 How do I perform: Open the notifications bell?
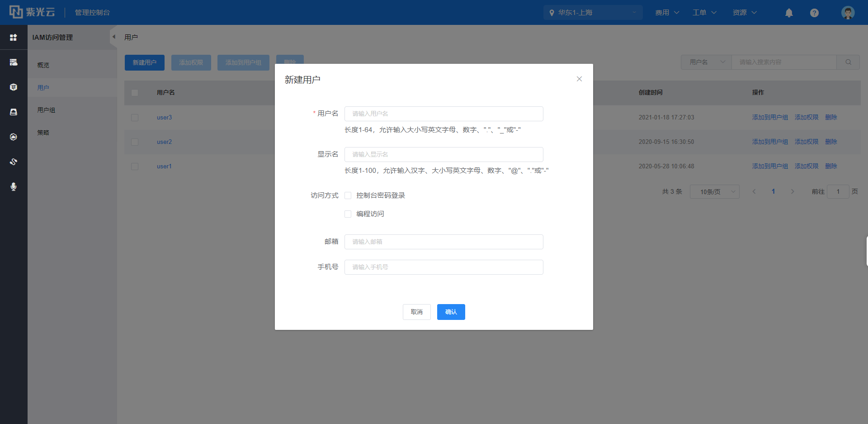[789, 13]
